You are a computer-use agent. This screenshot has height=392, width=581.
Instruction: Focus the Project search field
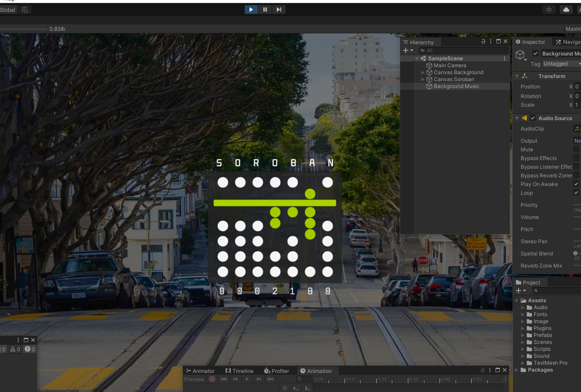(557, 291)
